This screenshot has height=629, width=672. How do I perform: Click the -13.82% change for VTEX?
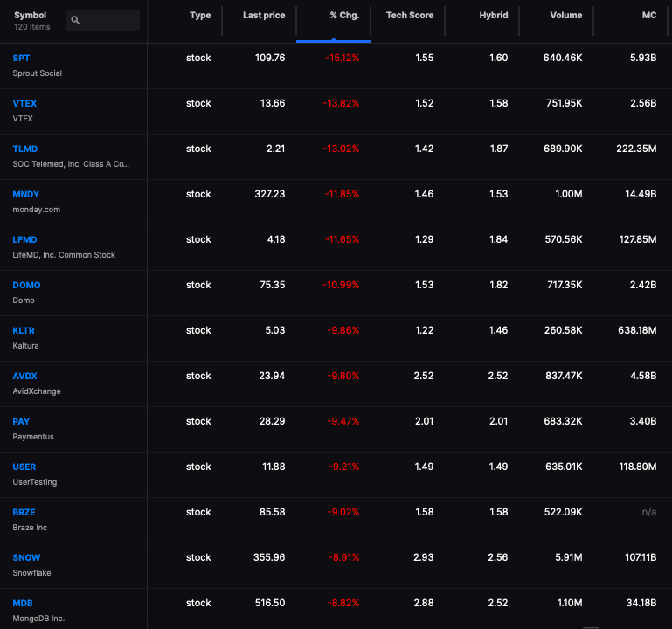341,103
